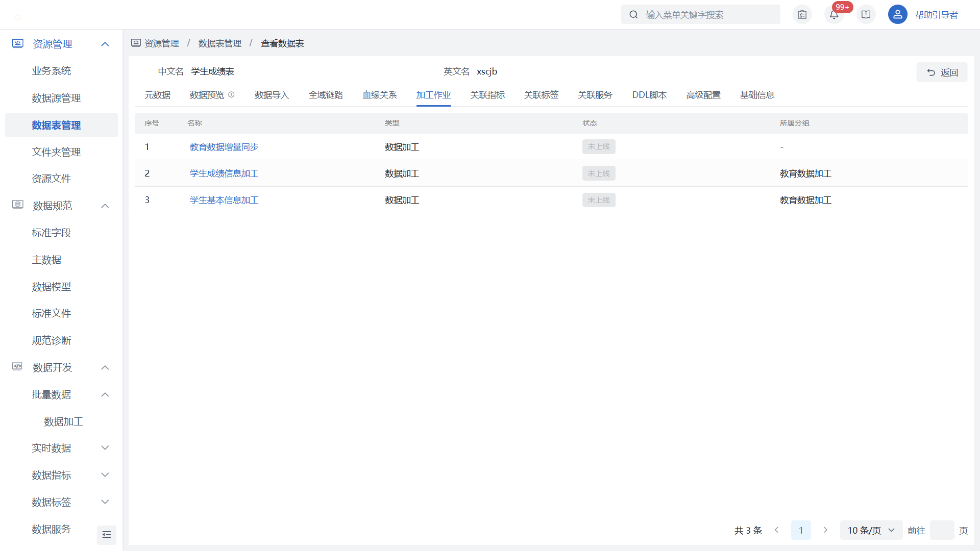Expand the 数据指标 submenu
The width and height of the screenshot is (980, 551).
(x=105, y=475)
